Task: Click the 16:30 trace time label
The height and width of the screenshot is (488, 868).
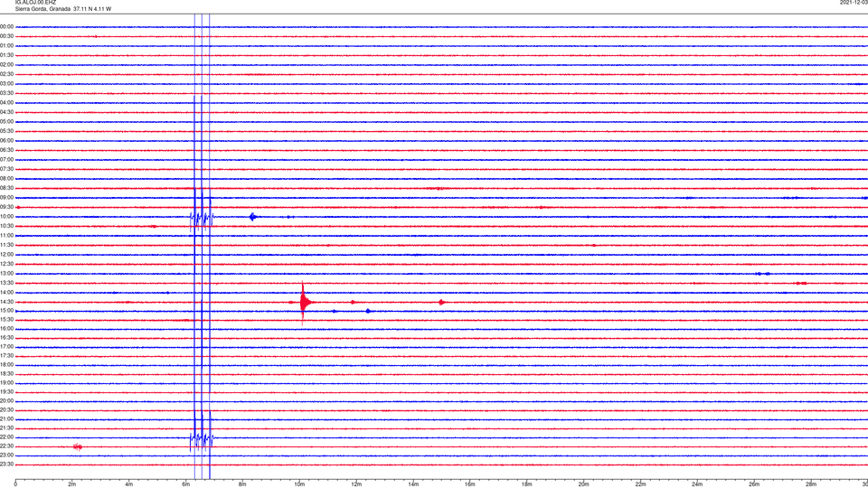Action: point(6,337)
